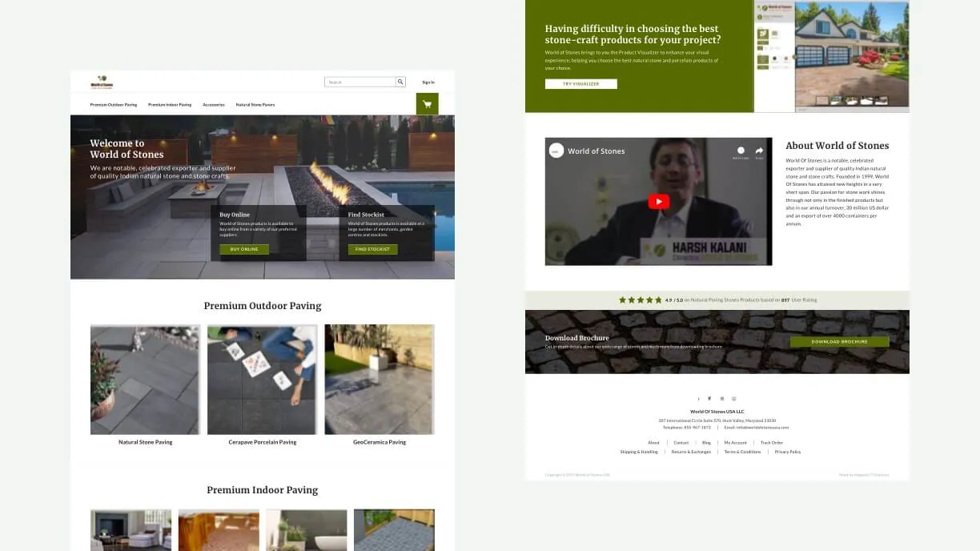Open the rightmost social icon in the footer

[x=733, y=398]
